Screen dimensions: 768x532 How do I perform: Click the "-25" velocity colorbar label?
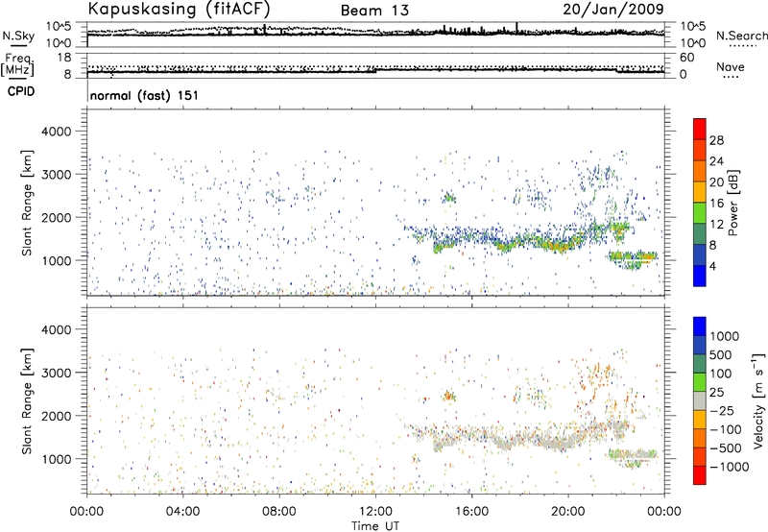722,411
